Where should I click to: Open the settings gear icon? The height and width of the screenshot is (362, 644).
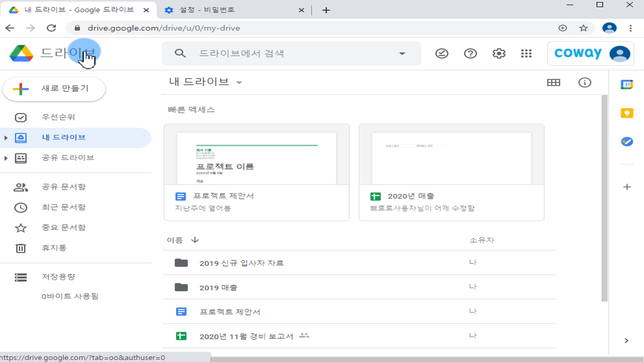(x=499, y=53)
